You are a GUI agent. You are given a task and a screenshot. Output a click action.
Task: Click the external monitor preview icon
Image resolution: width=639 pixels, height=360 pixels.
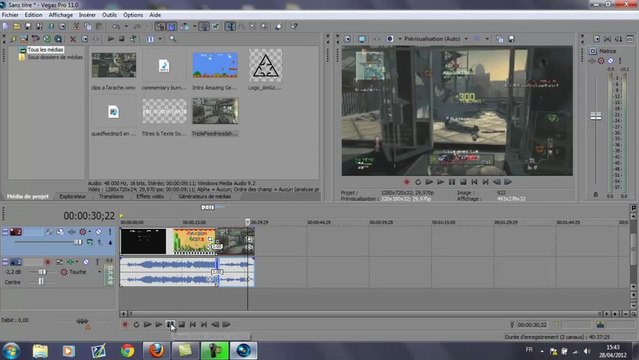[361, 39]
